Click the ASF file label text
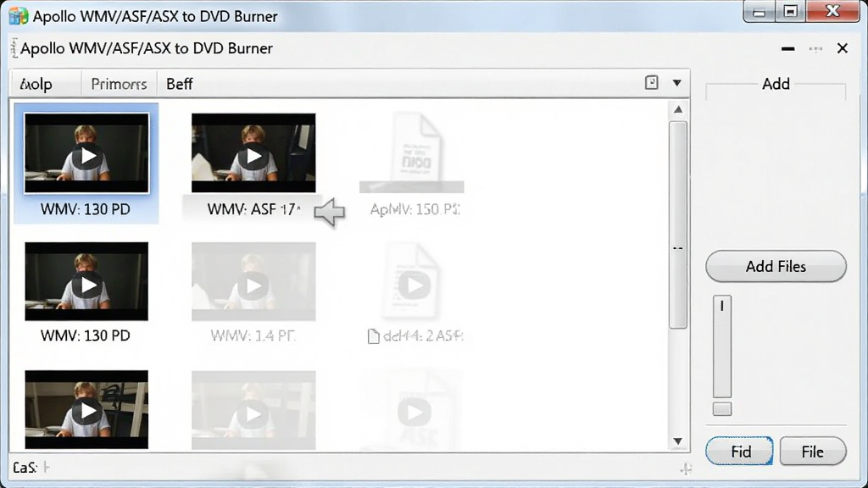This screenshot has width=868, height=488. [423, 335]
